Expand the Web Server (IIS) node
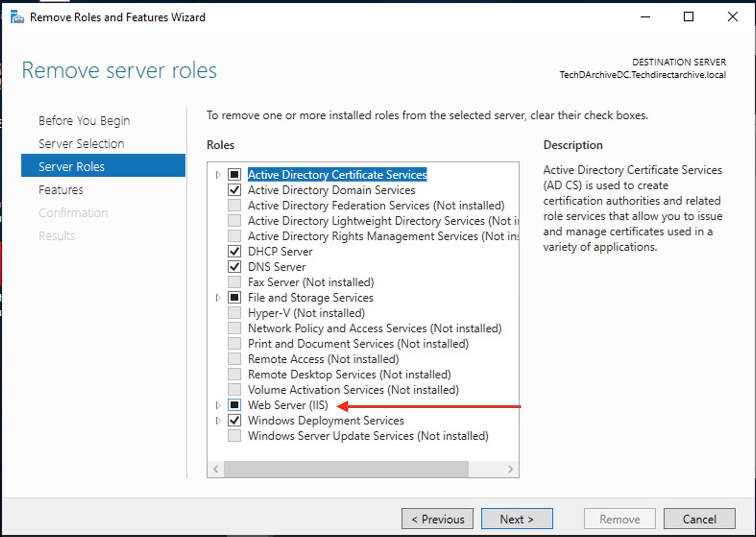Image resolution: width=756 pixels, height=537 pixels. tap(218, 405)
